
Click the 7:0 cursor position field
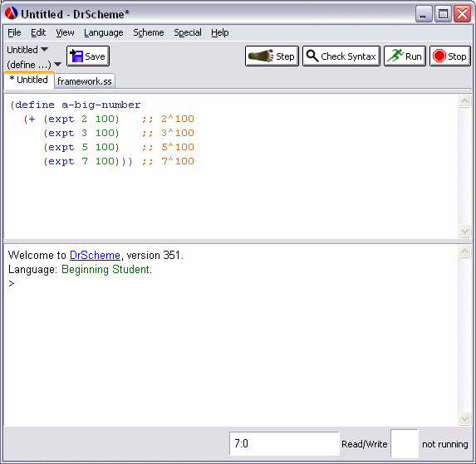(284, 444)
